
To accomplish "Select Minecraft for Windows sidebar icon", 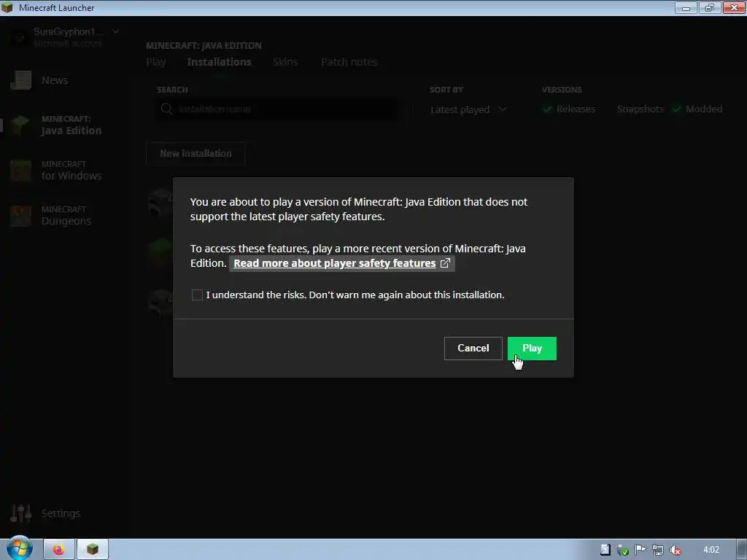I will click(x=20, y=171).
